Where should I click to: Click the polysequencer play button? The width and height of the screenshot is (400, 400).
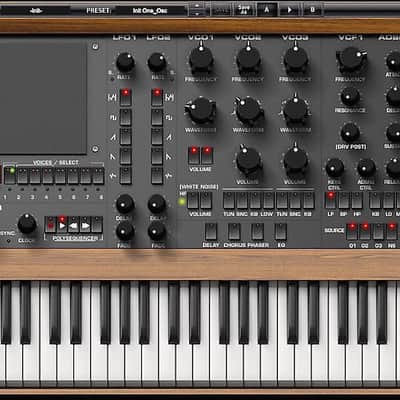[x=62, y=225]
